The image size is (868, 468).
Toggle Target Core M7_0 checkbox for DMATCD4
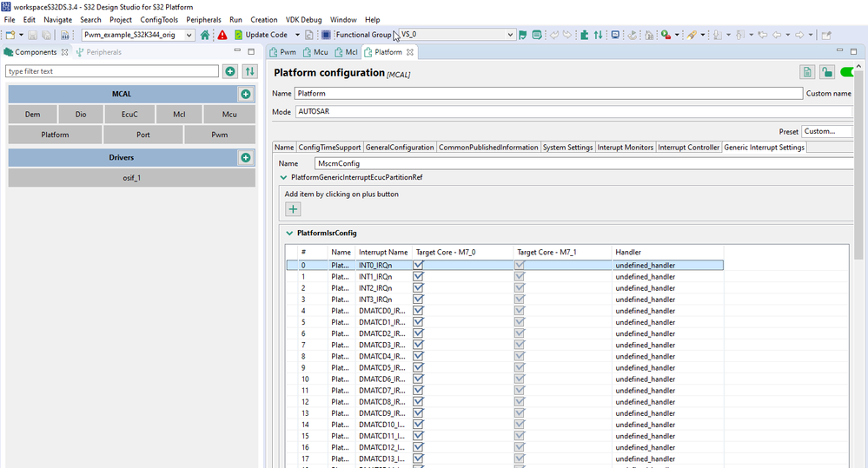point(418,356)
